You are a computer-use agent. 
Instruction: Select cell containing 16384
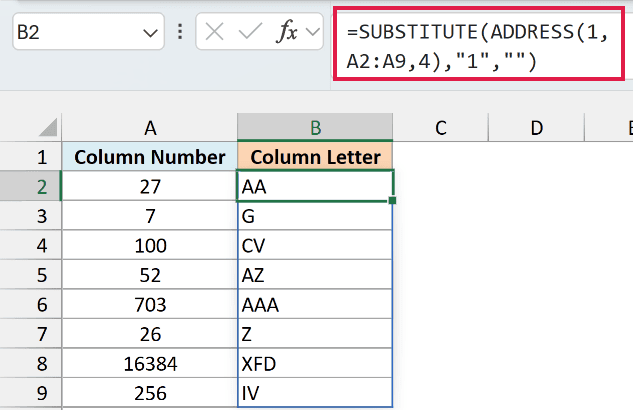150,363
